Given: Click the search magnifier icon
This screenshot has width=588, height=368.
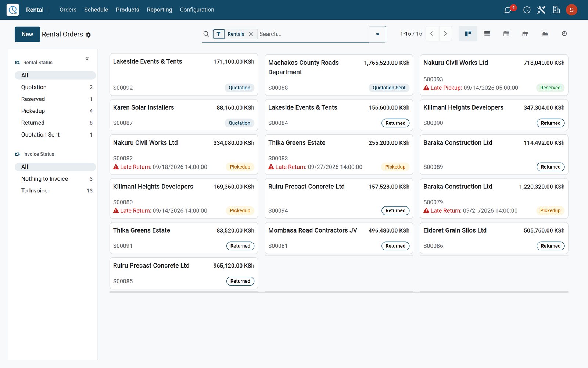Looking at the screenshot, I should 206,34.
